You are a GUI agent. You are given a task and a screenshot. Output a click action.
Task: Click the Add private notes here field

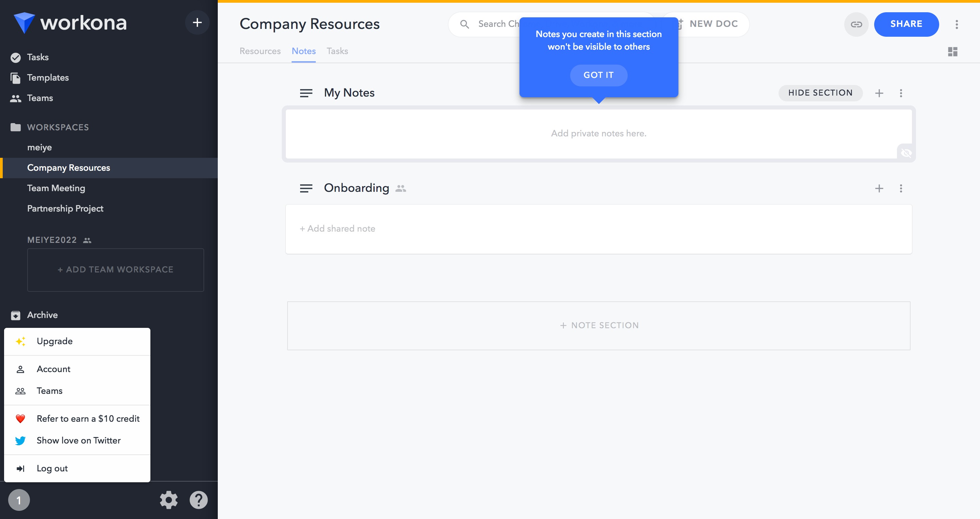(x=599, y=134)
